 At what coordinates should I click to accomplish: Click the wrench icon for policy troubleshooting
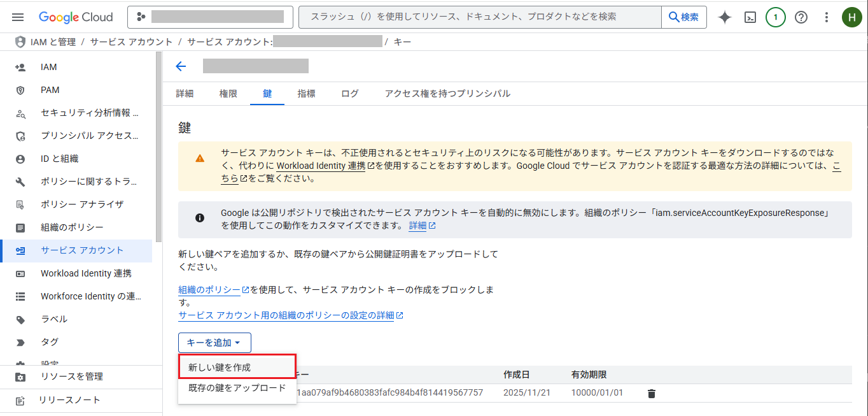(20, 182)
